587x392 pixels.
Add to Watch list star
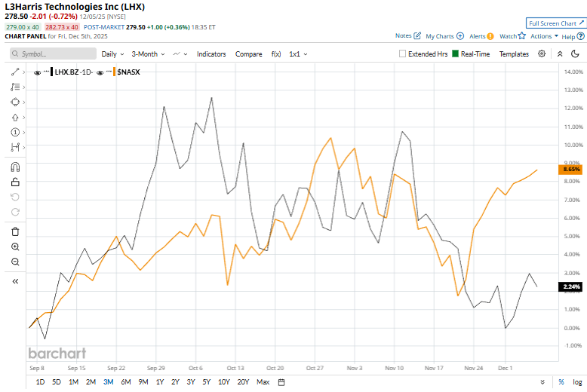coord(522,35)
